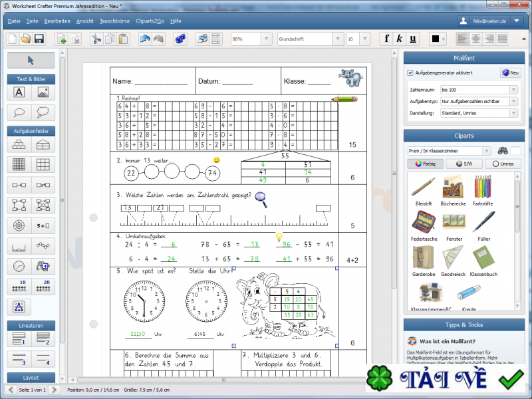
Task: Select the text box tool with the letter A
Action: coord(19,94)
